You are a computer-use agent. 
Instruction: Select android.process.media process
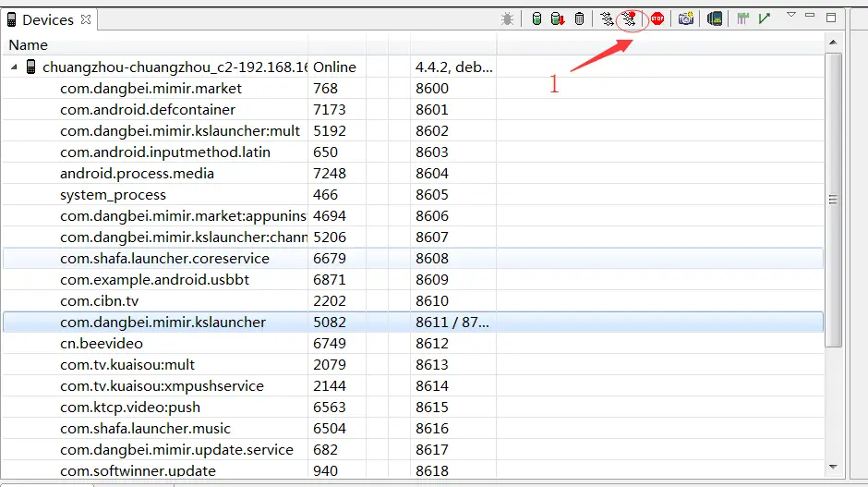pos(413,174)
